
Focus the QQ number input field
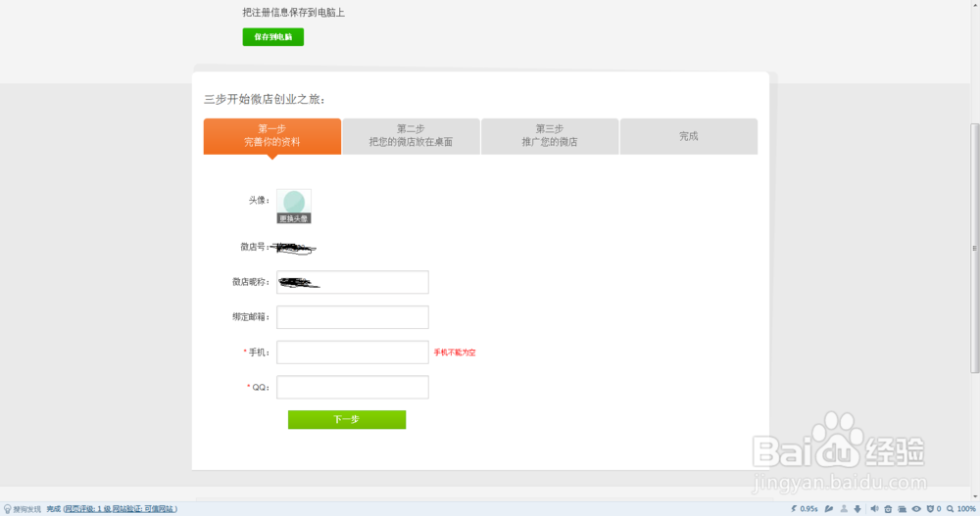pos(353,388)
